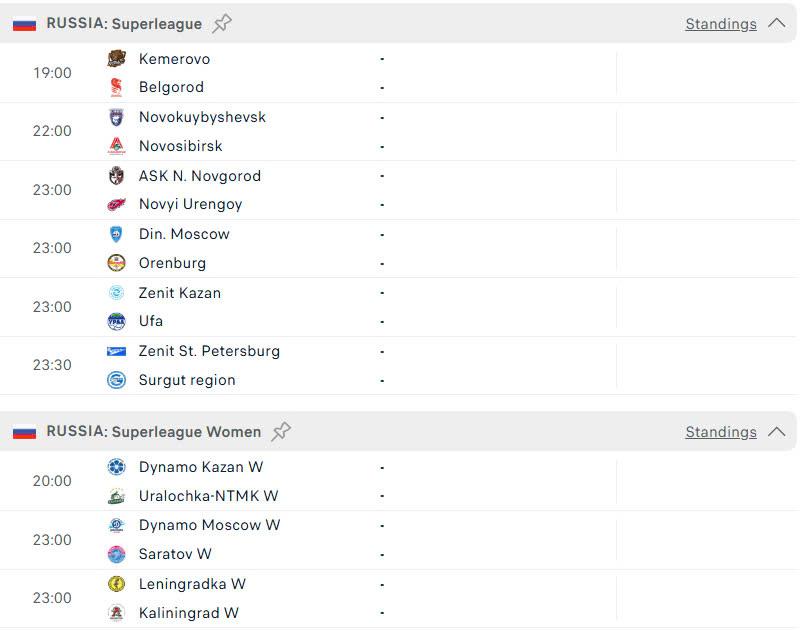Collapse the Superleague Women section
805x630 pixels.
[x=776, y=432]
